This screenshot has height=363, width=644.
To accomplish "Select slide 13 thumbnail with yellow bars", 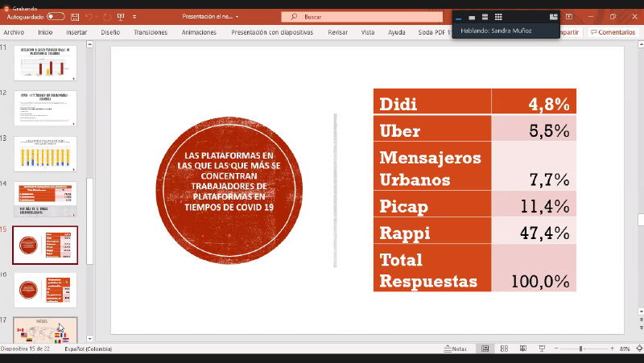I will coord(45,154).
